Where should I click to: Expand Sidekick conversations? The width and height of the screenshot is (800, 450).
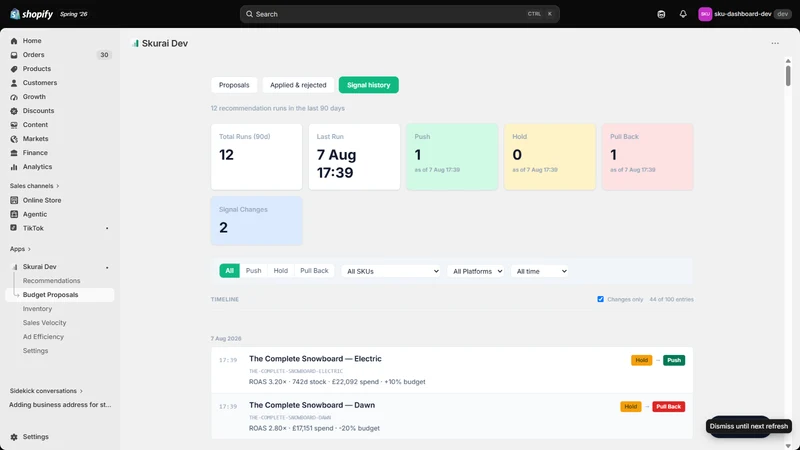[x=46, y=391]
